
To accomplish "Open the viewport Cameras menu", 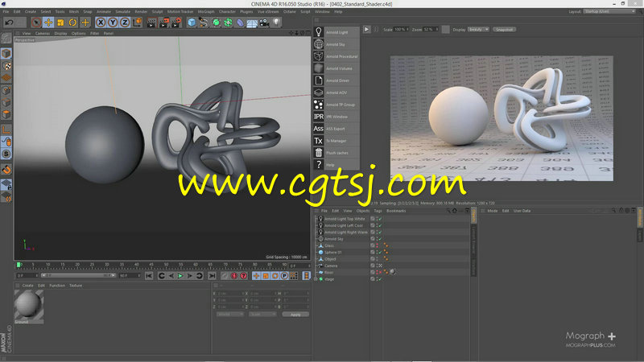I will (x=43, y=33).
